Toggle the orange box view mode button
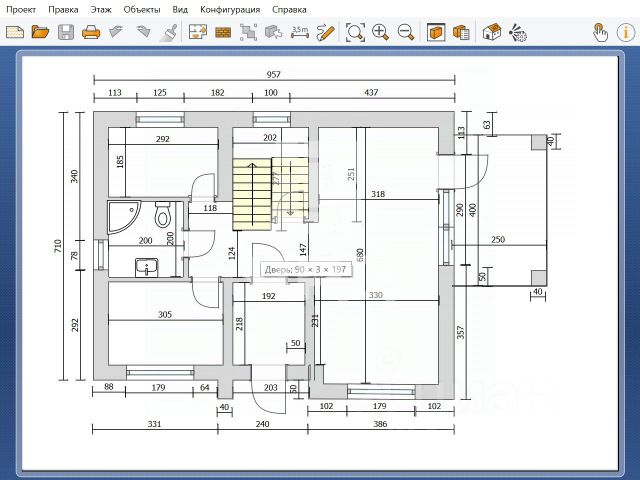The height and width of the screenshot is (480, 640). tap(436, 32)
